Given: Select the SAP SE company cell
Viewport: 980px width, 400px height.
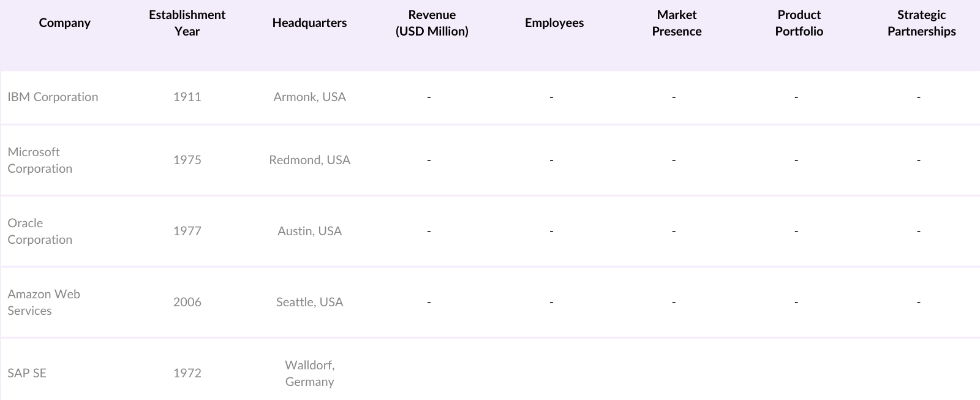Looking at the screenshot, I should point(27,373).
